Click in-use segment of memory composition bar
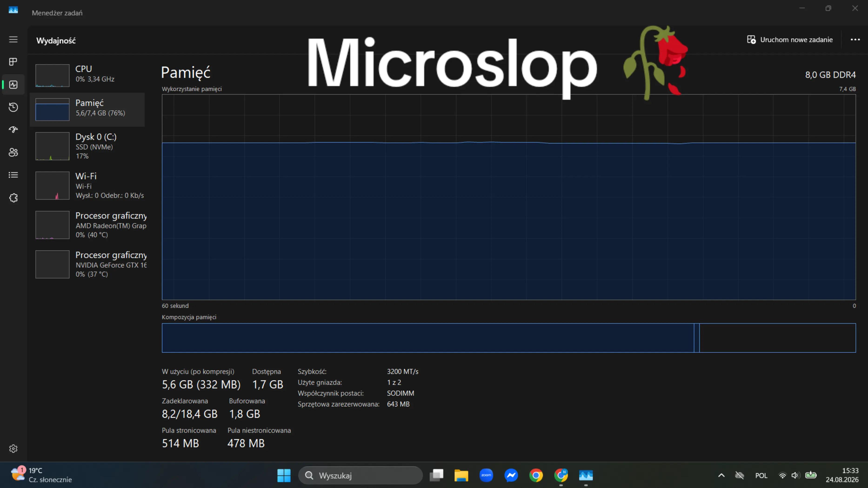This screenshot has width=868, height=488. pos(428,338)
